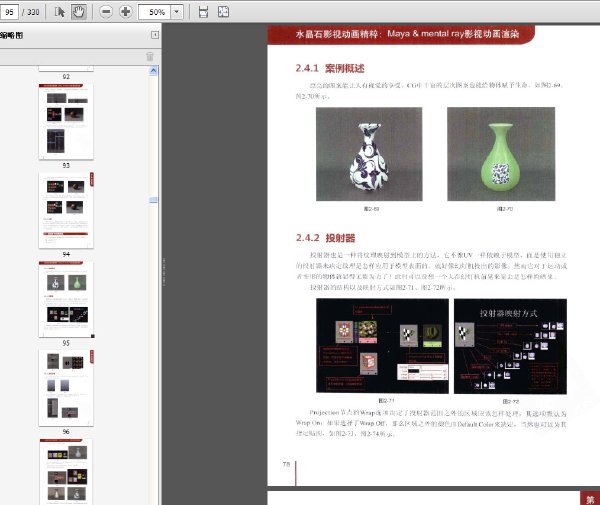Click the blue-white vase figure 2-69
The width and height of the screenshot is (600, 505).
click(x=369, y=154)
